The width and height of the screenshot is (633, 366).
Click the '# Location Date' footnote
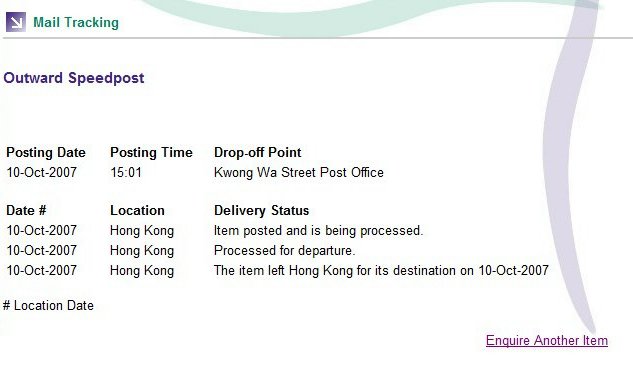(x=48, y=306)
